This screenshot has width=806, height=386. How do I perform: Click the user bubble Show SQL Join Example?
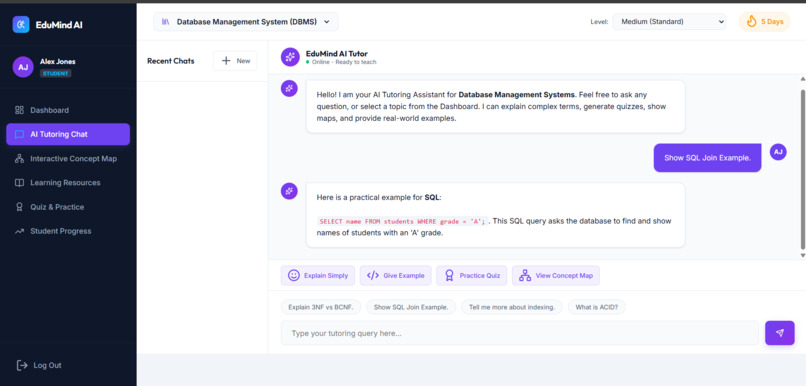[707, 158]
